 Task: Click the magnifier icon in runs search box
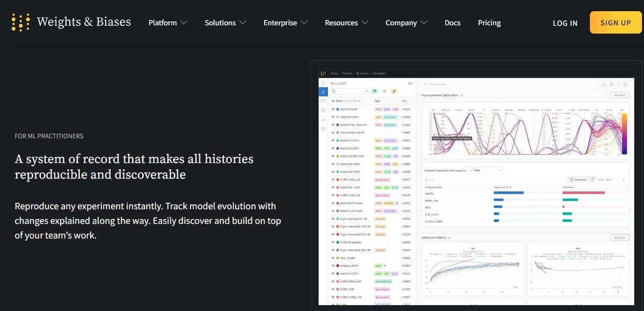pyautogui.click(x=334, y=92)
